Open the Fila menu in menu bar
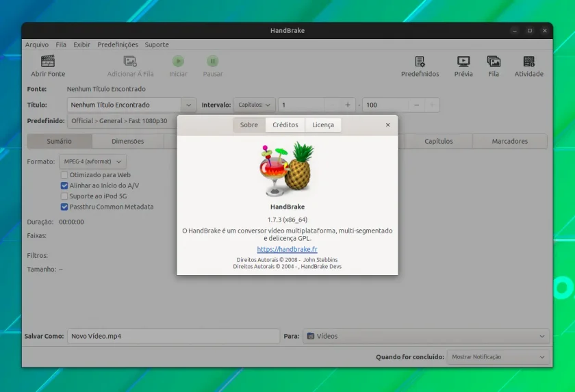Viewport: 575px width, 392px height. [x=61, y=44]
